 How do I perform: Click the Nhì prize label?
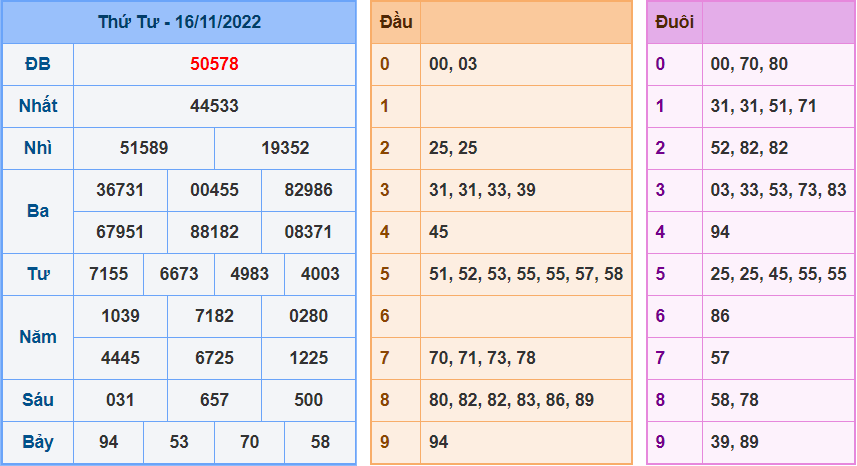38,148
